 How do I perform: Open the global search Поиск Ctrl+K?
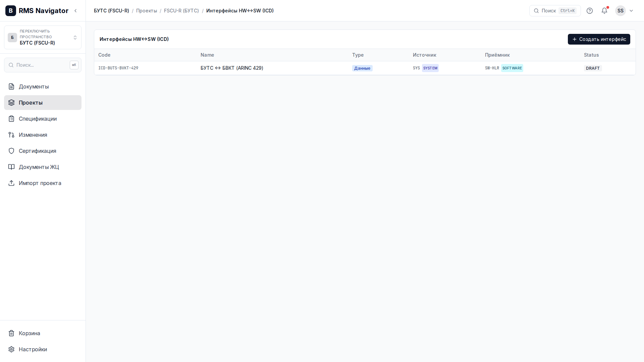coord(555,11)
